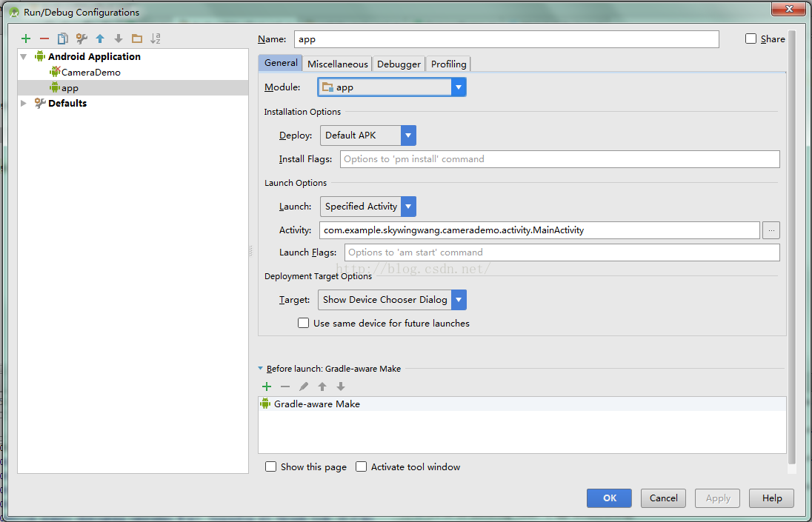Image resolution: width=812 pixels, height=522 pixels.
Task: Edit the before-launch task with pencil
Action: point(304,387)
